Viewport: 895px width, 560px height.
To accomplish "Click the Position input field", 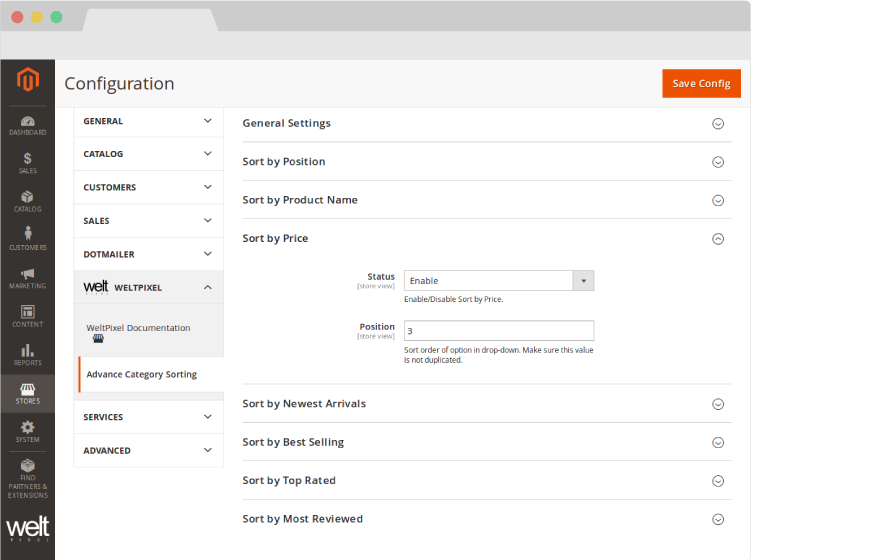I will (498, 330).
